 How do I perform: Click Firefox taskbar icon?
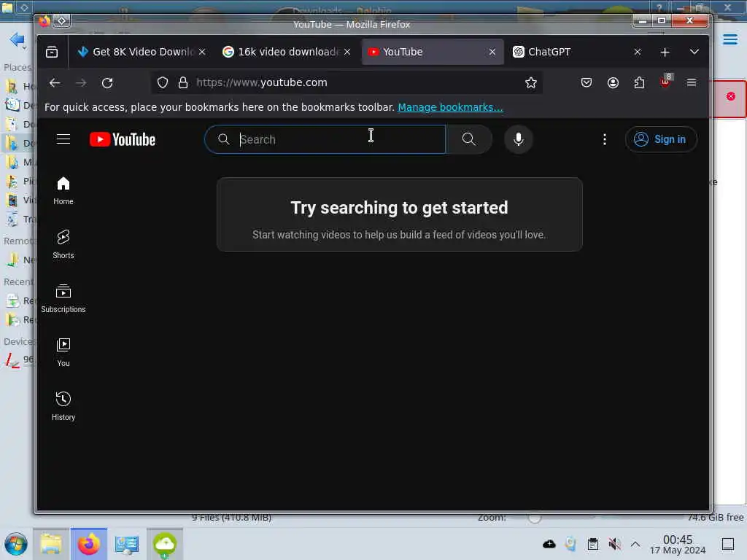[x=89, y=544]
